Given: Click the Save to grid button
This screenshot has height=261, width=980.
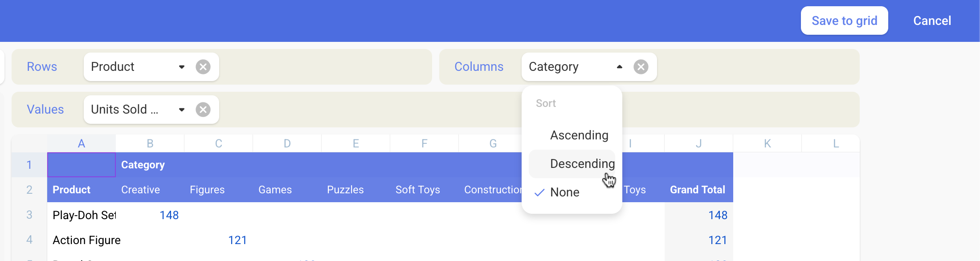Looking at the screenshot, I should [x=844, y=20].
